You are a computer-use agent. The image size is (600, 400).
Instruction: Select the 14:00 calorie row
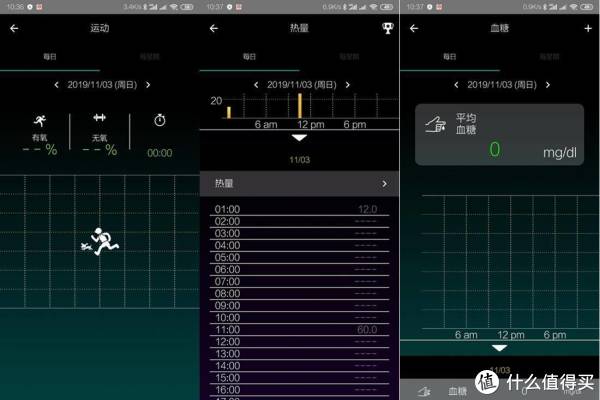pos(299,366)
